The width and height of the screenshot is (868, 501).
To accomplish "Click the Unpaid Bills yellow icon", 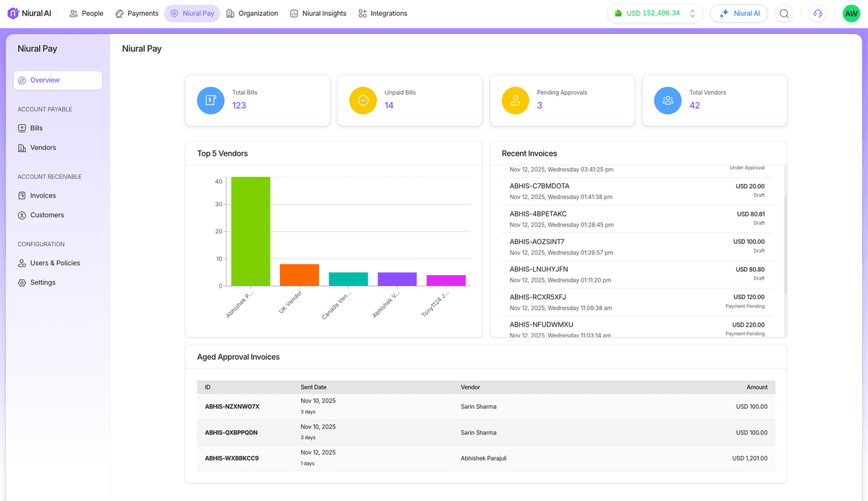I will (363, 101).
